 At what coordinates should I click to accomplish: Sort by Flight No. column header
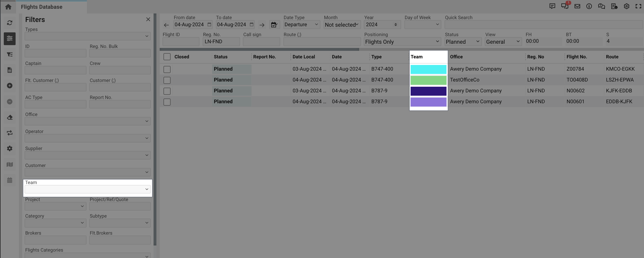coord(576,57)
